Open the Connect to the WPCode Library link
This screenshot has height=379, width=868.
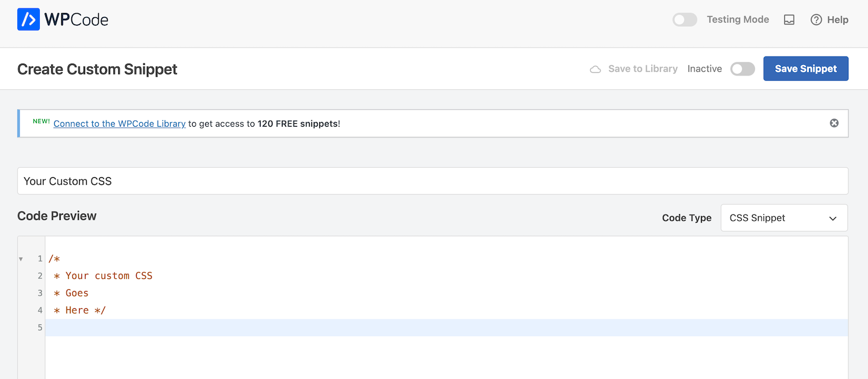tap(119, 123)
